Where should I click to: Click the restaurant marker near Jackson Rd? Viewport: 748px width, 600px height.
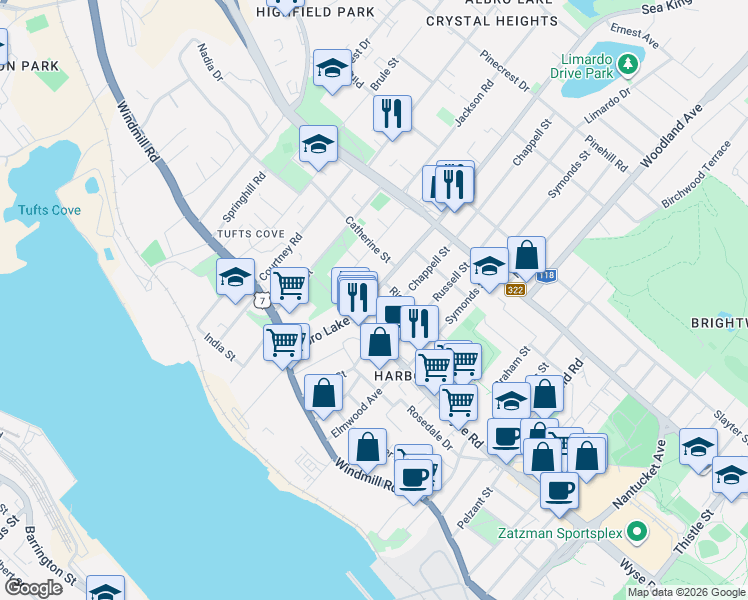click(x=454, y=186)
